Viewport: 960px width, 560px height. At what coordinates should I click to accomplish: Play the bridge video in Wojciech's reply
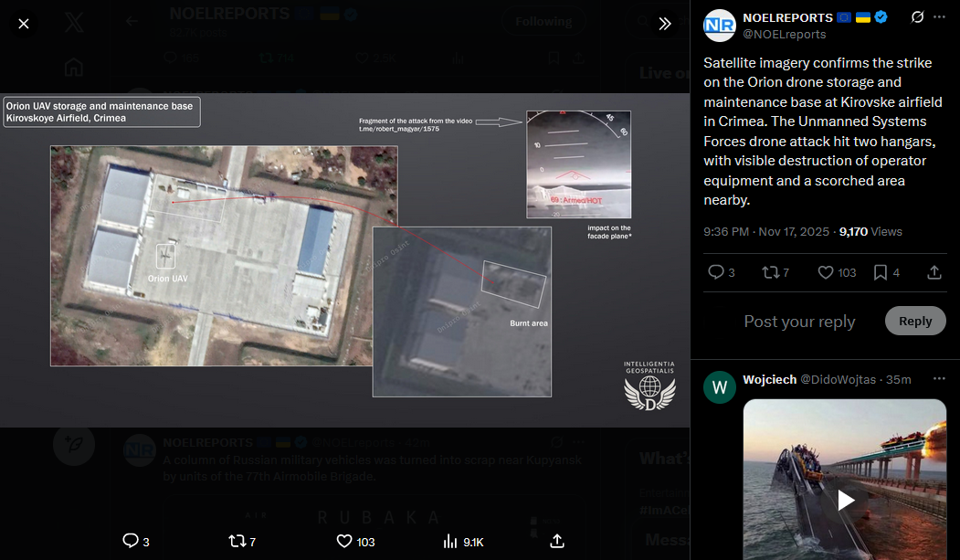tap(846, 500)
